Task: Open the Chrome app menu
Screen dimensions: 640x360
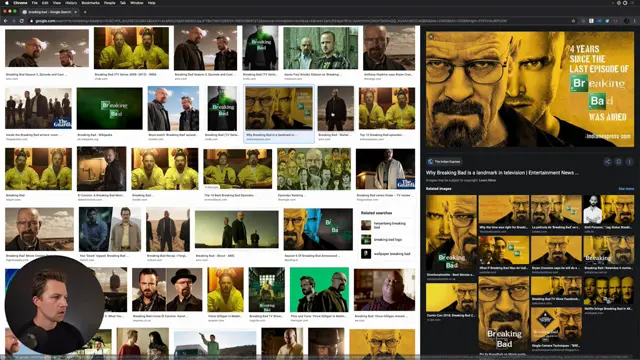Action: point(20,3)
